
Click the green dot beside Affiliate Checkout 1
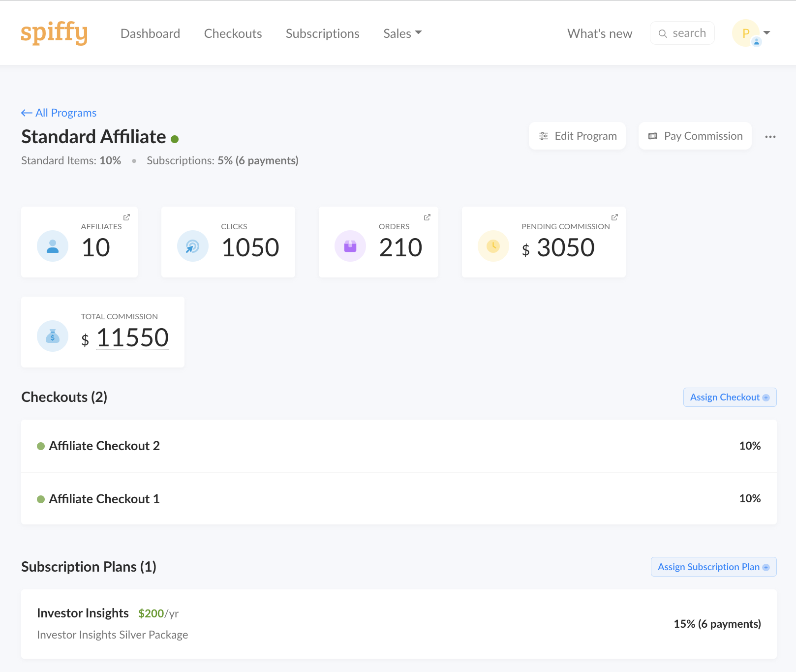(x=41, y=499)
